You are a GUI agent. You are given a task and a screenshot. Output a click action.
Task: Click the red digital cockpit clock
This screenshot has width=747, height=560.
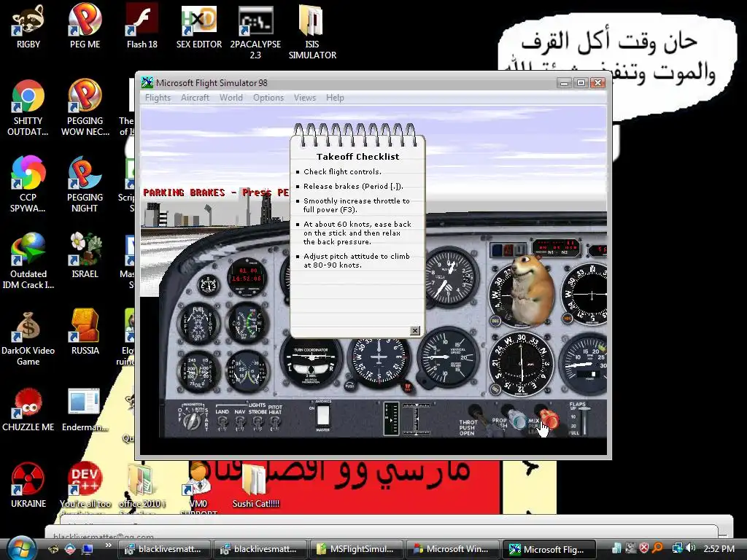click(247, 276)
